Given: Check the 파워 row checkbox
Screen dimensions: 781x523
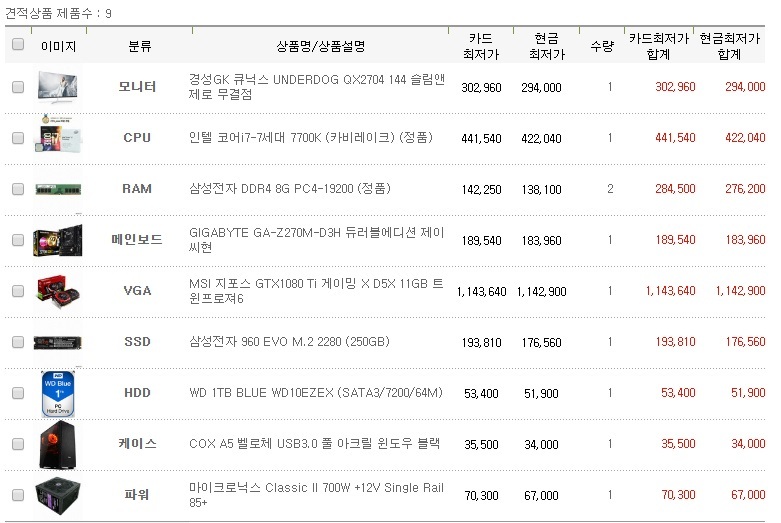Looking at the screenshot, I should 18,495.
